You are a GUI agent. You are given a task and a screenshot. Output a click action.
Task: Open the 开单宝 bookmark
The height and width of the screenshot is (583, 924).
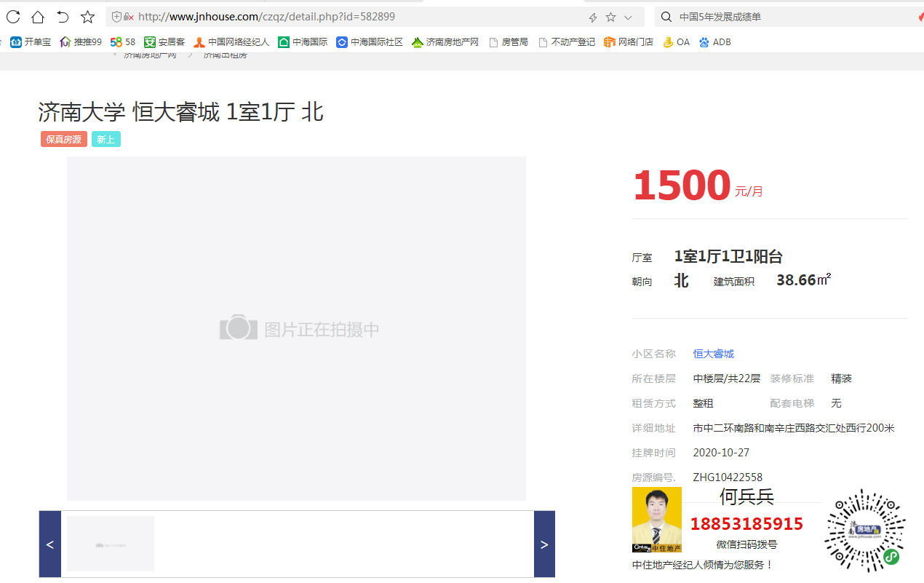pyautogui.click(x=31, y=42)
